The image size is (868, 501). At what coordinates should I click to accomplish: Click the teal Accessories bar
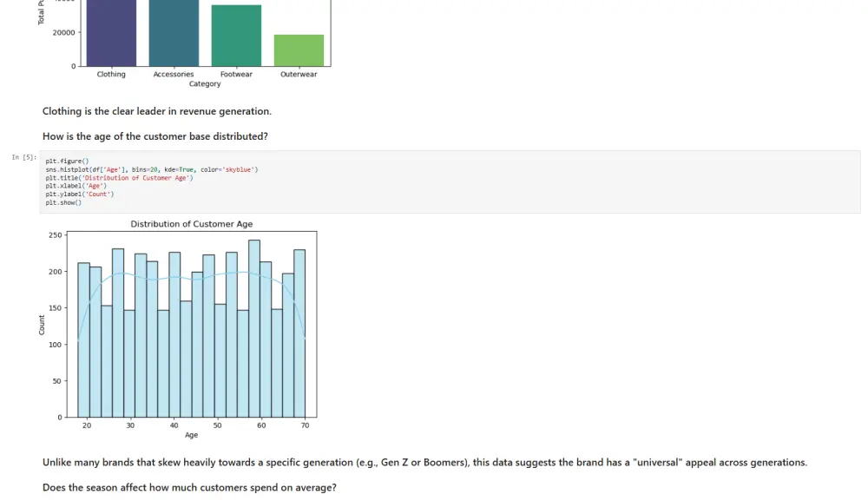pos(174,33)
